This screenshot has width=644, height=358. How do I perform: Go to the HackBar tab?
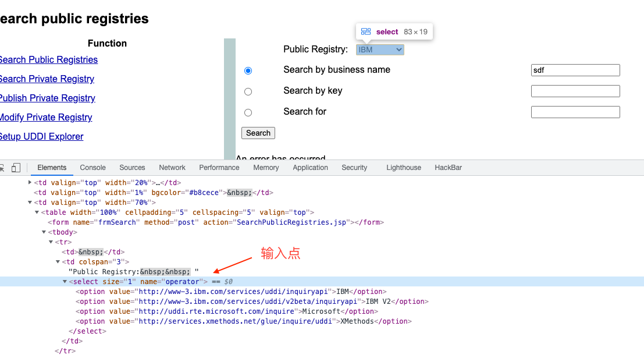(x=448, y=168)
